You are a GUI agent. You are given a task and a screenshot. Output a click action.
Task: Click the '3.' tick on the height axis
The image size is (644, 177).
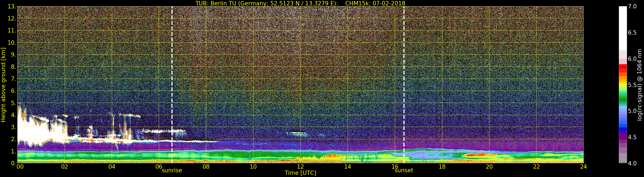[x=14, y=127]
